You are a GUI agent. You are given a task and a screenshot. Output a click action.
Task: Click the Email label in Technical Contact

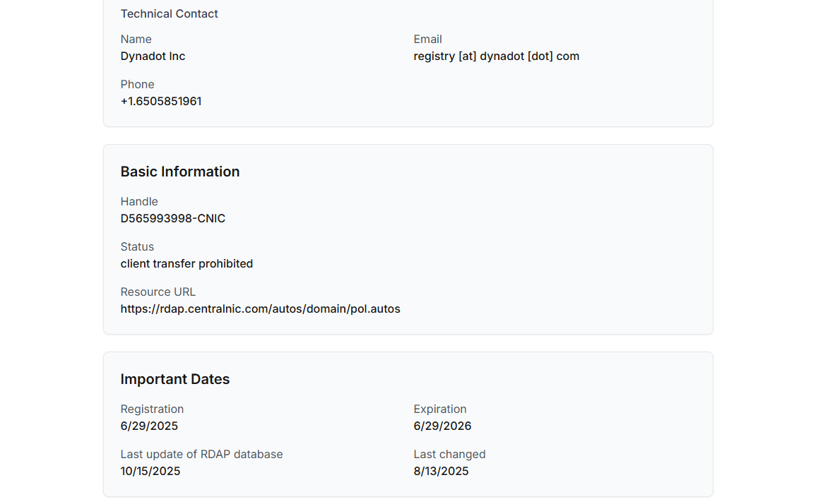[427, 40]
